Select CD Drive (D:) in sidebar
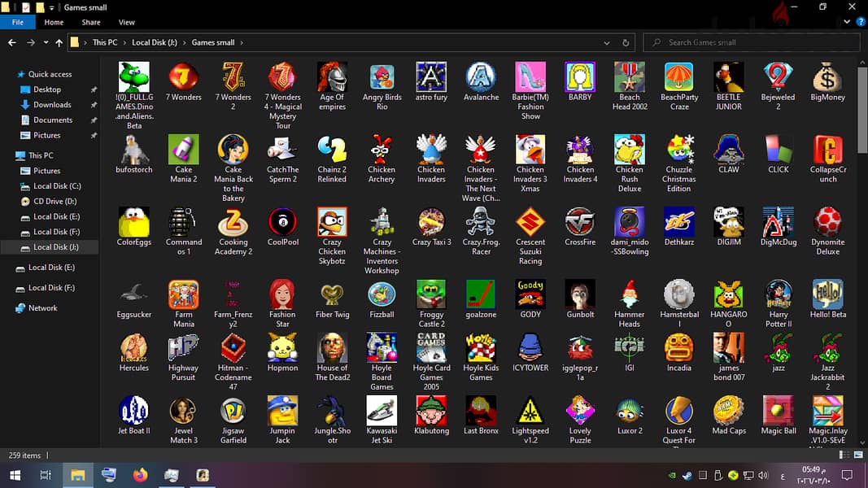The width and height of the screenshot is (868, 488). pyautogui.click(x=55, y=202)
